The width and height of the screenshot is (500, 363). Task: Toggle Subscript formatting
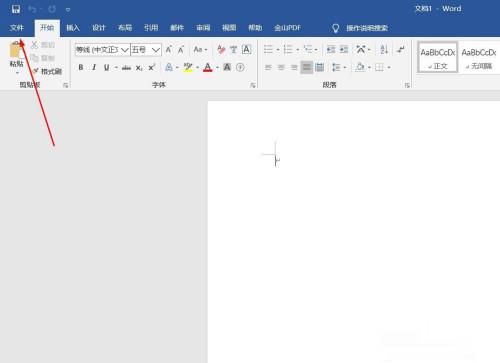coord(139,68)
